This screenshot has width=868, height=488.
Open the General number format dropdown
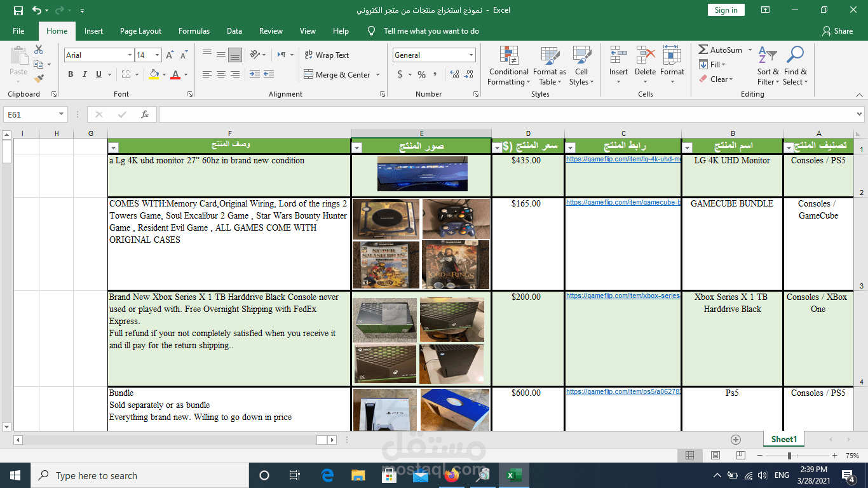click(471, 55)
